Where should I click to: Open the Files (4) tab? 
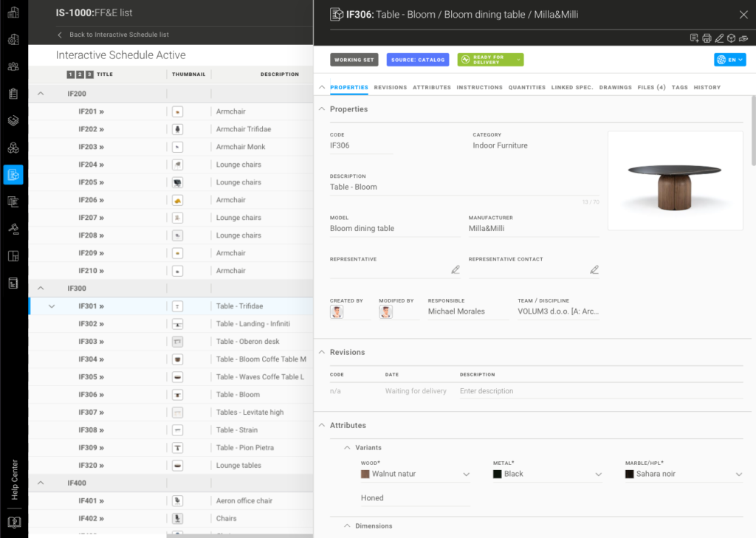pos(651,87)
